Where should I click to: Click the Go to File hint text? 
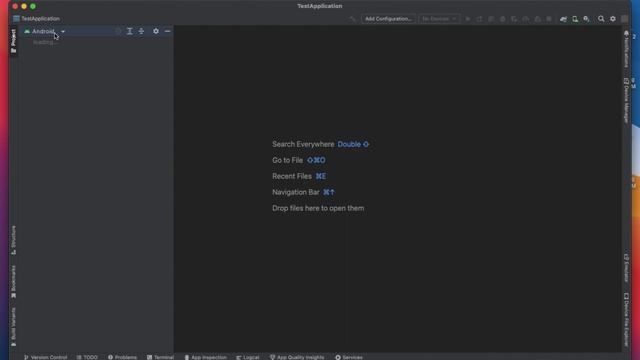288,160
